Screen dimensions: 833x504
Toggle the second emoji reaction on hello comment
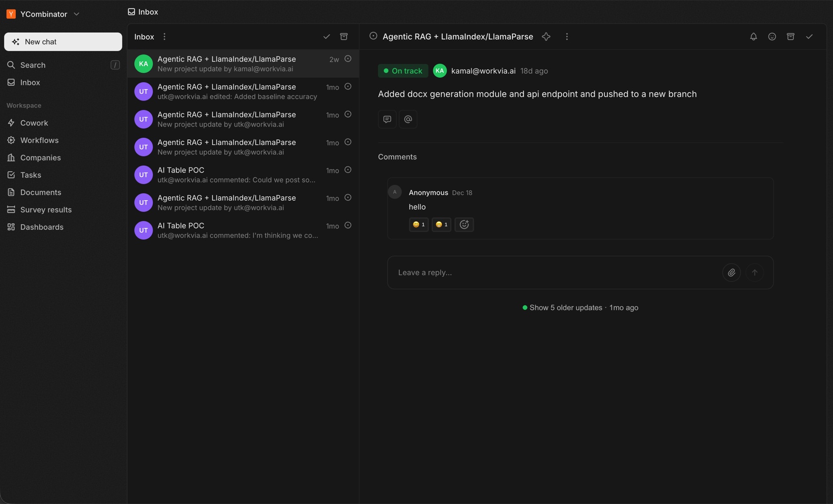441,224
